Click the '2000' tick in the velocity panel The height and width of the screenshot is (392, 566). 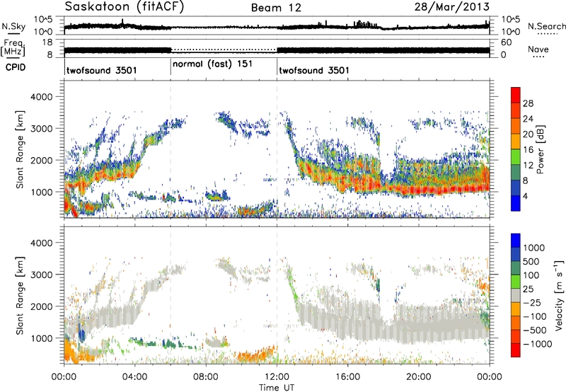[x=41, y=306]
